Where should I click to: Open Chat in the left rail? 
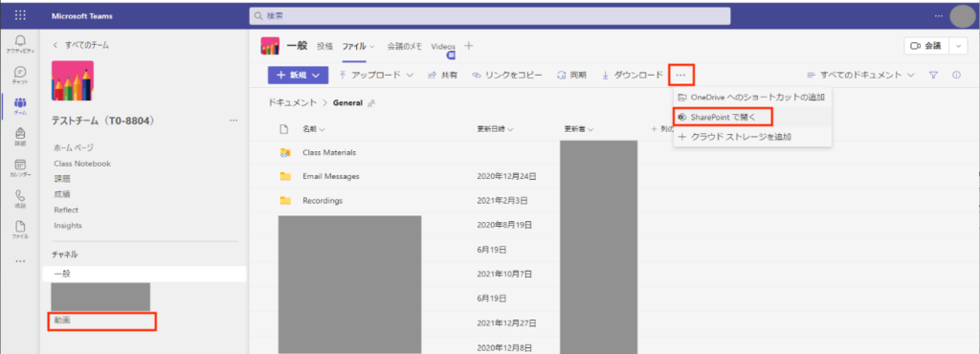pos(20,75)
